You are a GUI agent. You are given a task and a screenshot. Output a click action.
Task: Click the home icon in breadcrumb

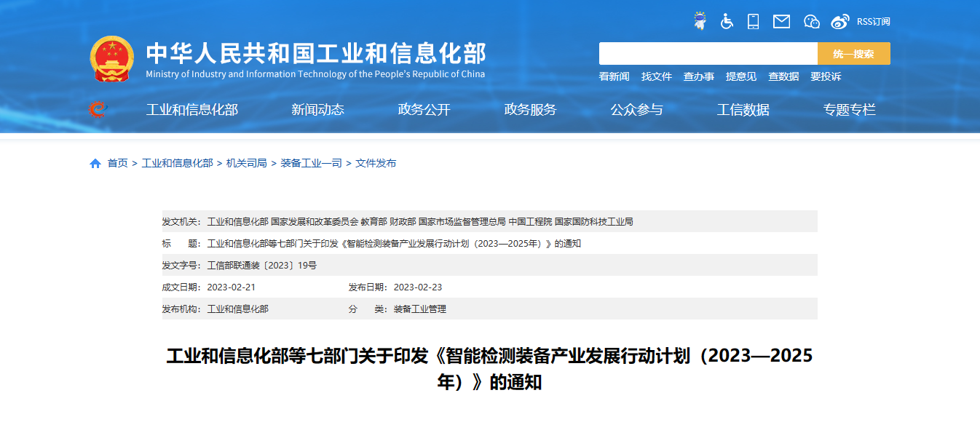(95, 164)
